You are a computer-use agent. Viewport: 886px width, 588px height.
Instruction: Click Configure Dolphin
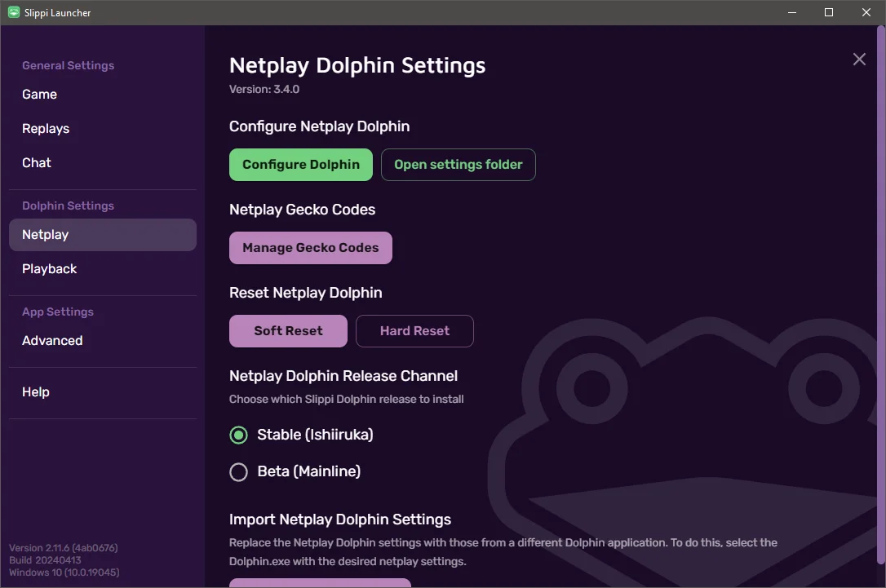coord(300,164)
